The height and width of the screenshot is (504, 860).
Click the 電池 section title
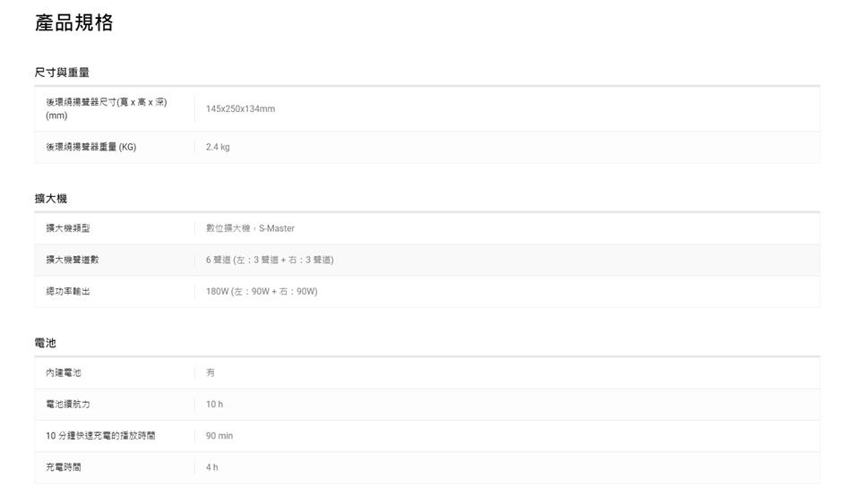pyautogui.click(x=46, y=343)
